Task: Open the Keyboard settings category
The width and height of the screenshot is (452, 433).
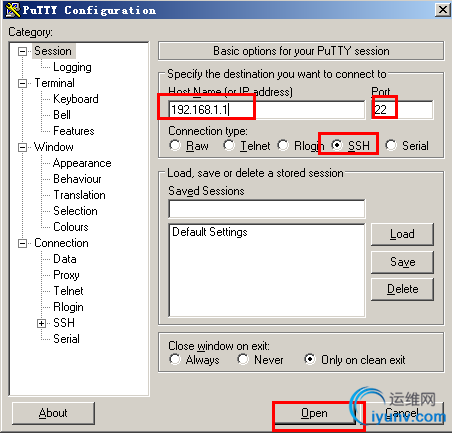Action: click(x=76, y=99)
